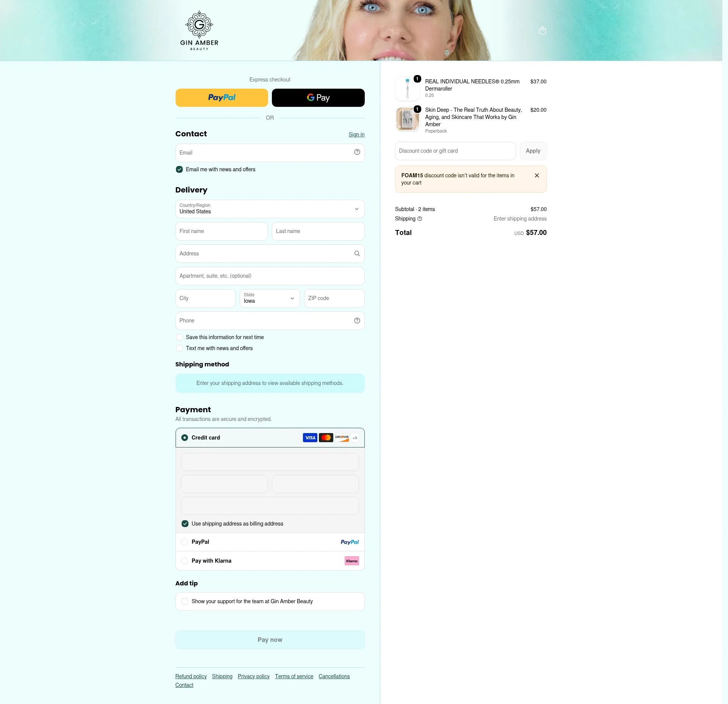Check Save this information for next time
Image resolution: width=728 pixels, height=704 pixels.
coord(179,338)
